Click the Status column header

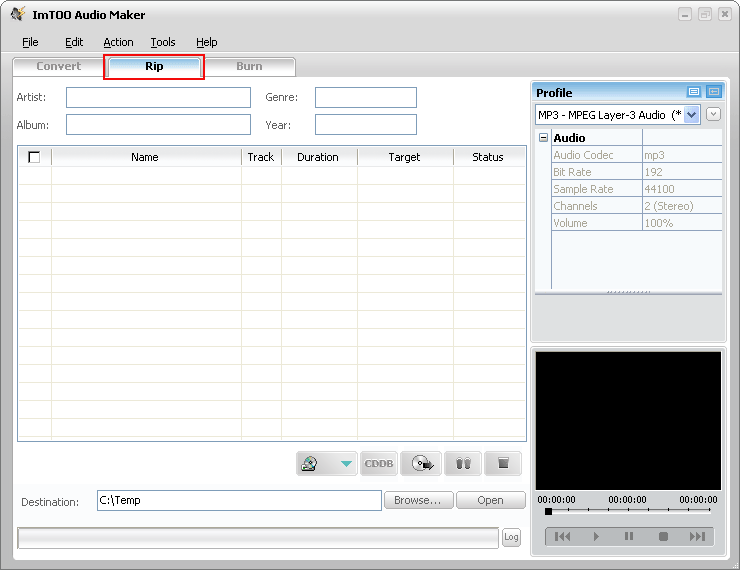[489, 157]
